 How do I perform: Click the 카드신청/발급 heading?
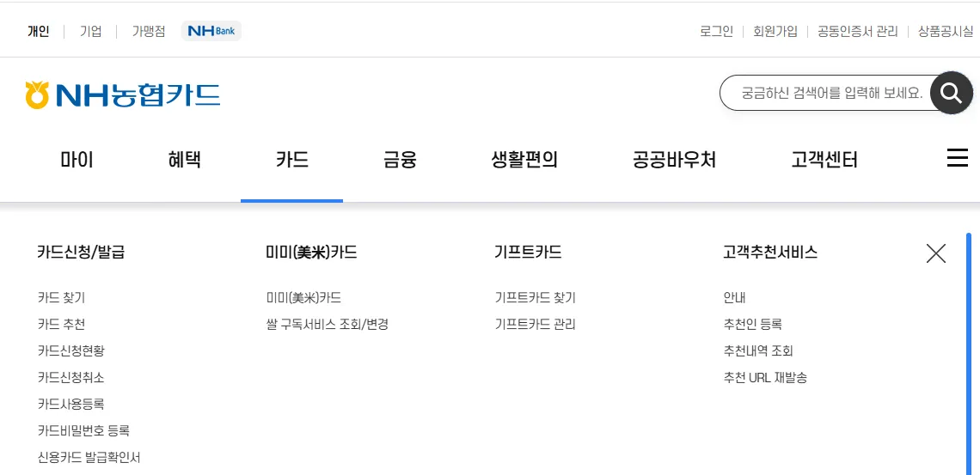[x=82, y=253]
